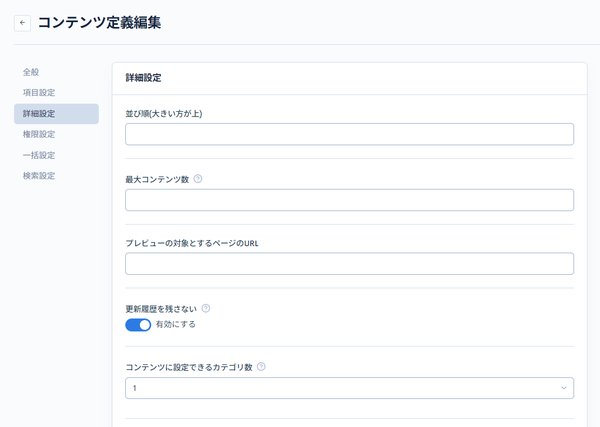Focus the 並び順(大きい方が上) input field
The width and height of the screenshot is (600, 427).
pos(349,134)
